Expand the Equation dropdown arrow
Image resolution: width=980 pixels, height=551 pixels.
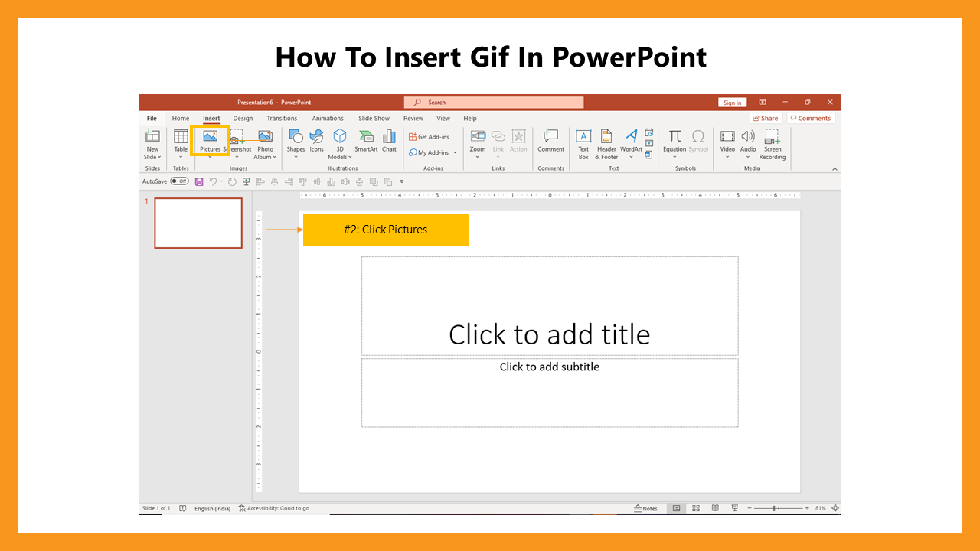pos(675,158)
